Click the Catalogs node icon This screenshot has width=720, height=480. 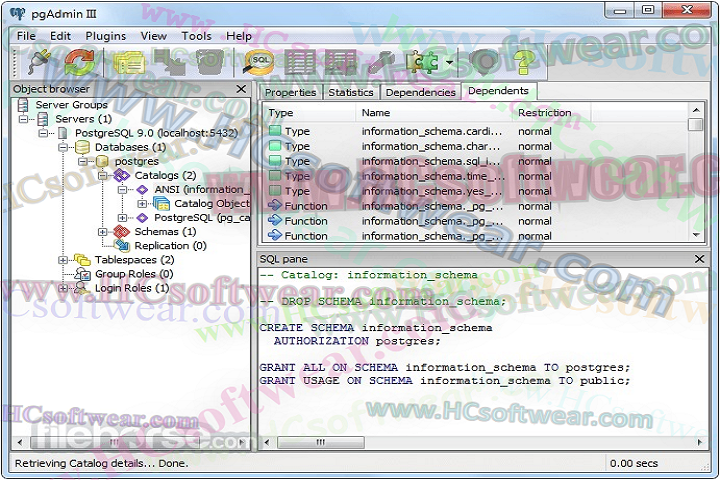(x=122, y=175)
